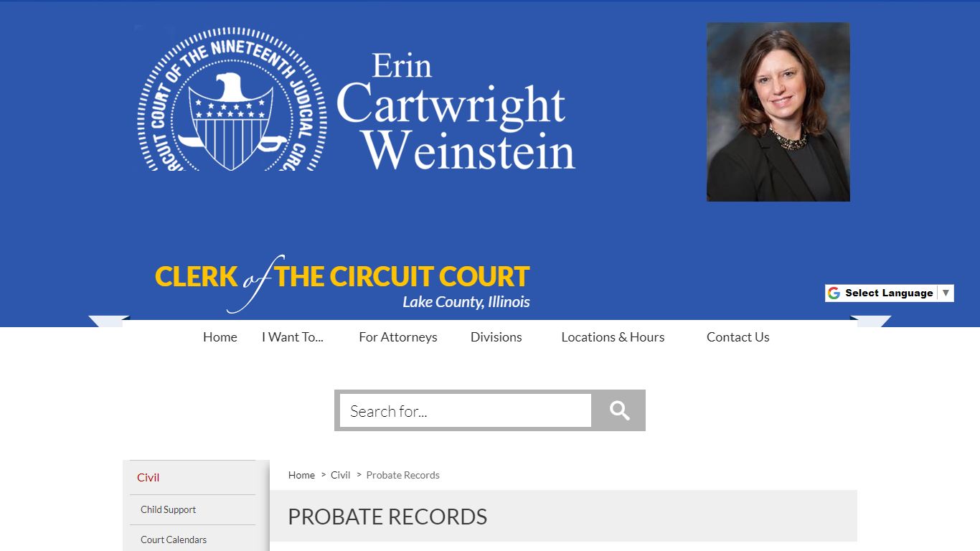The width and height of the screenshot is (980, 551).
Task: Click the Erin Cartwright Weinstein name banner
Action: tap(456, 112)
